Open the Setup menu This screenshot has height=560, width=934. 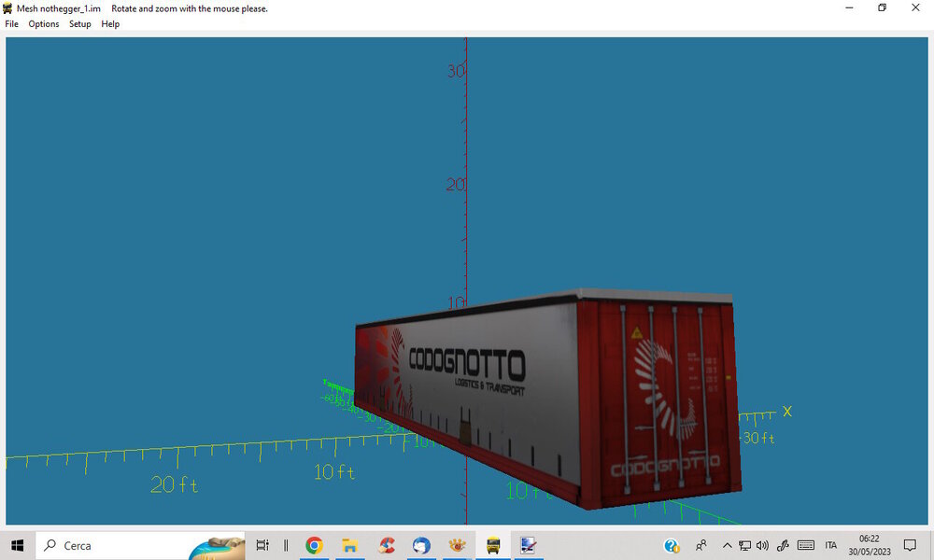coord(79,24)
